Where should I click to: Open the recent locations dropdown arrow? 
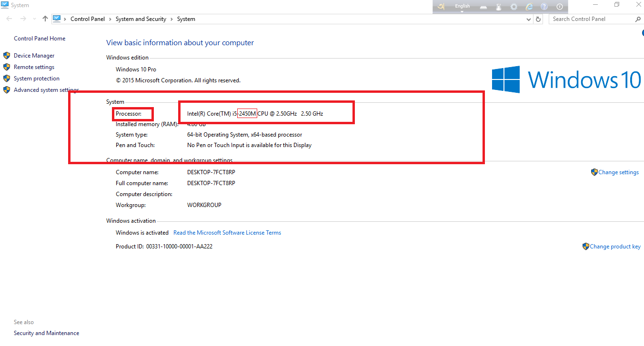pyautogui.click(x=34, y=20)
